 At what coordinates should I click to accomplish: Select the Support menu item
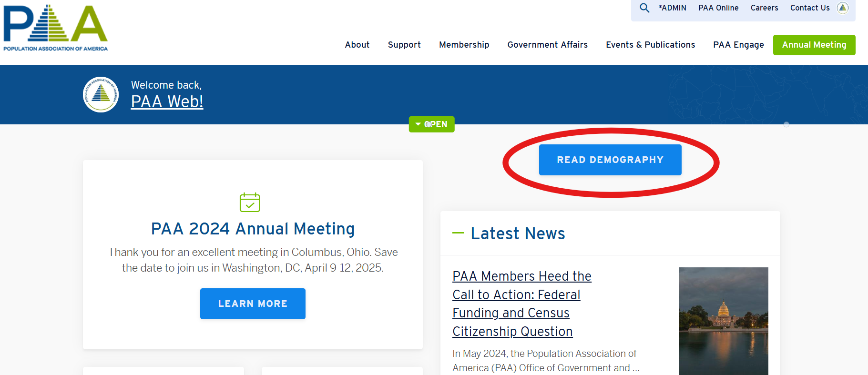pos(404,45)
